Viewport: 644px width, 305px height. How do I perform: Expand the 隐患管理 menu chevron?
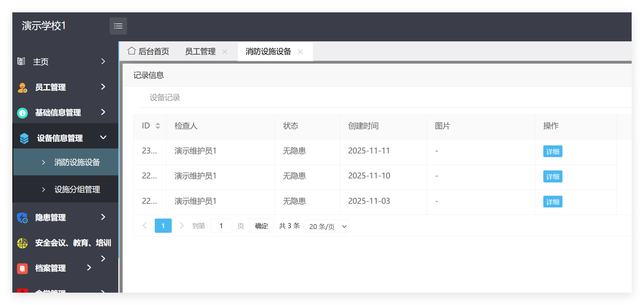[x=103, y=217]
